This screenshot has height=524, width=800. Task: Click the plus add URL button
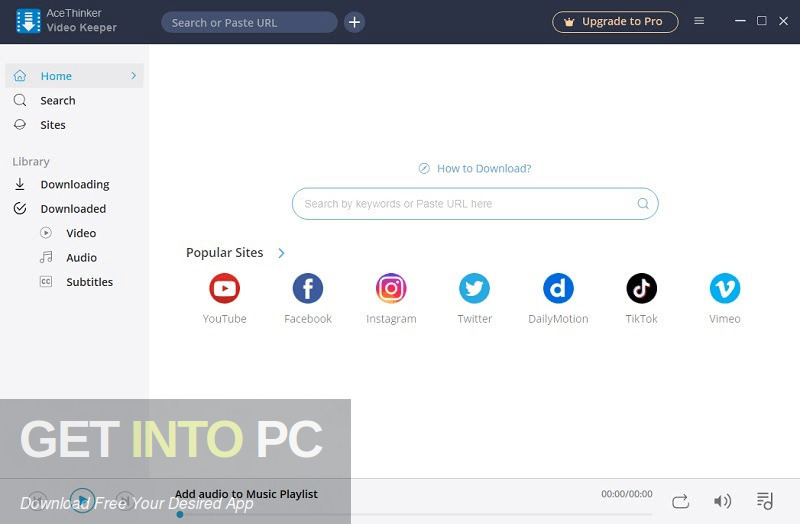click(354, 22)
